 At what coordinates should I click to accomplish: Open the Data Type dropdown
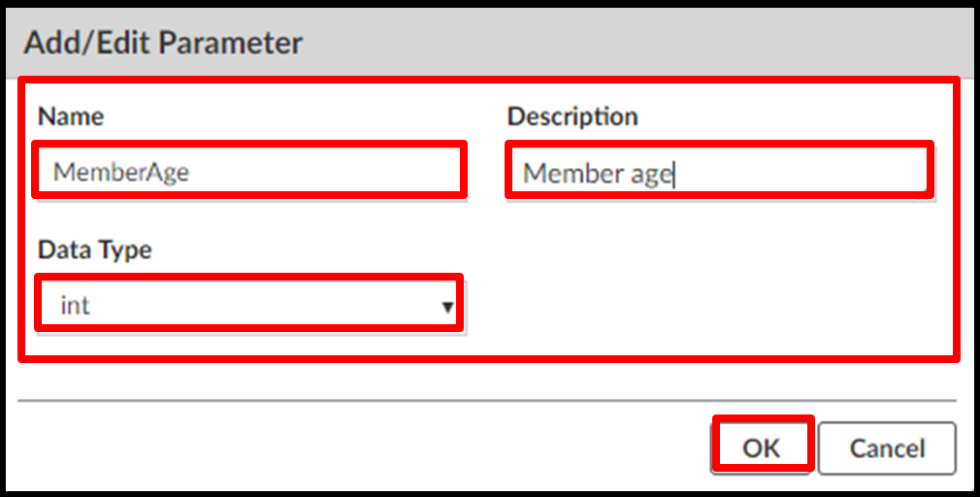[248, 306]
